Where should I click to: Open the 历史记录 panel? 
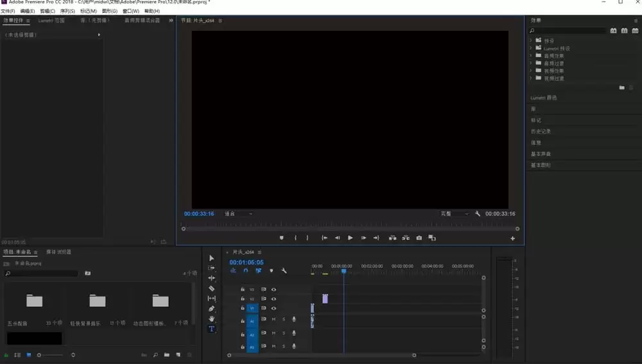tap(540, 131)
